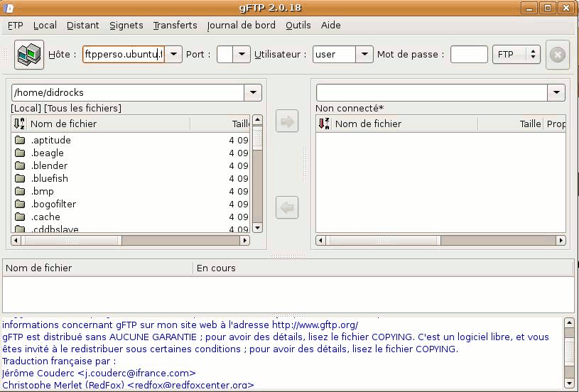Click the stop transfer button icon
This screenshot has height=392, width=579.
[557, 55]
